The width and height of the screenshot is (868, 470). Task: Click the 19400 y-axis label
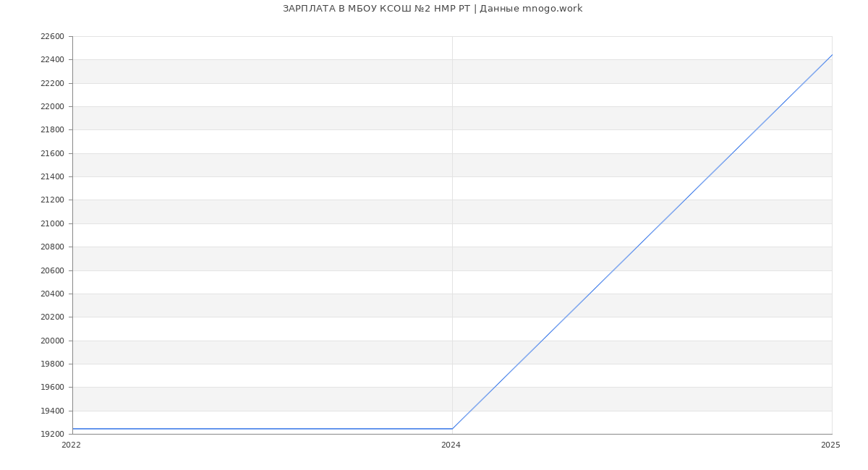pyautogui.click(x=52, y=411)
